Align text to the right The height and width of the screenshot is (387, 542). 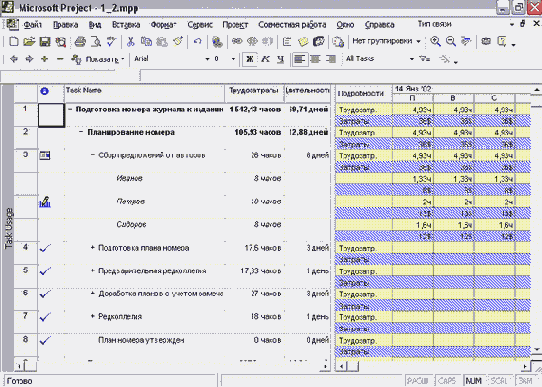pos(331,59)
